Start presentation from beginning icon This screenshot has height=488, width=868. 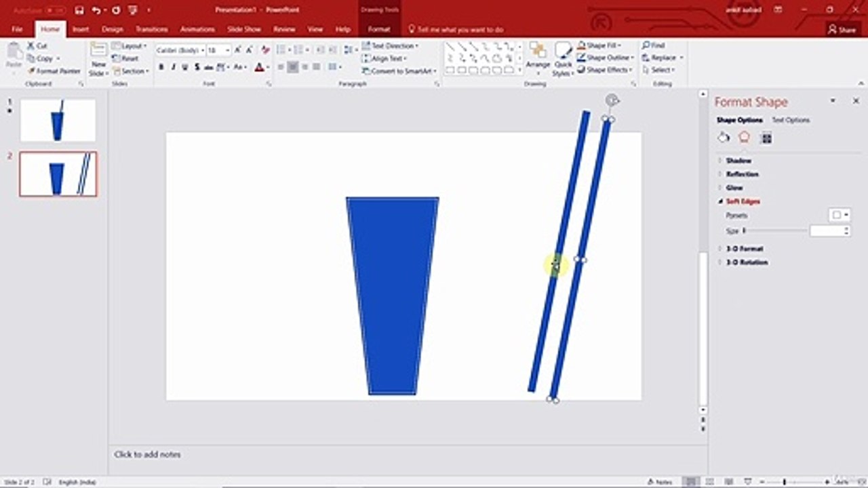133,10
